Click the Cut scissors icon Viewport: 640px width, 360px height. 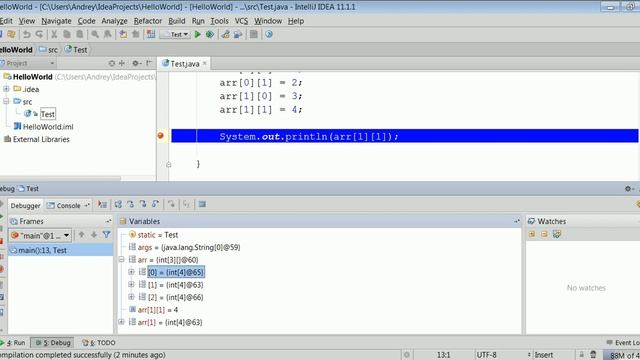coord(54,35)
